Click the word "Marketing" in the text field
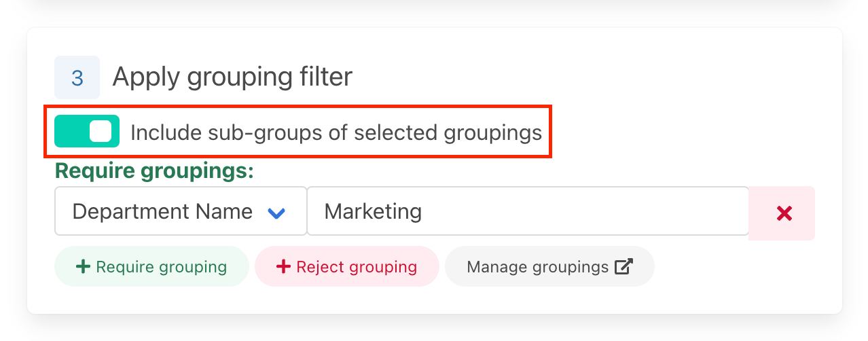This screenshot has height=341, width=868. click(373, 212)
